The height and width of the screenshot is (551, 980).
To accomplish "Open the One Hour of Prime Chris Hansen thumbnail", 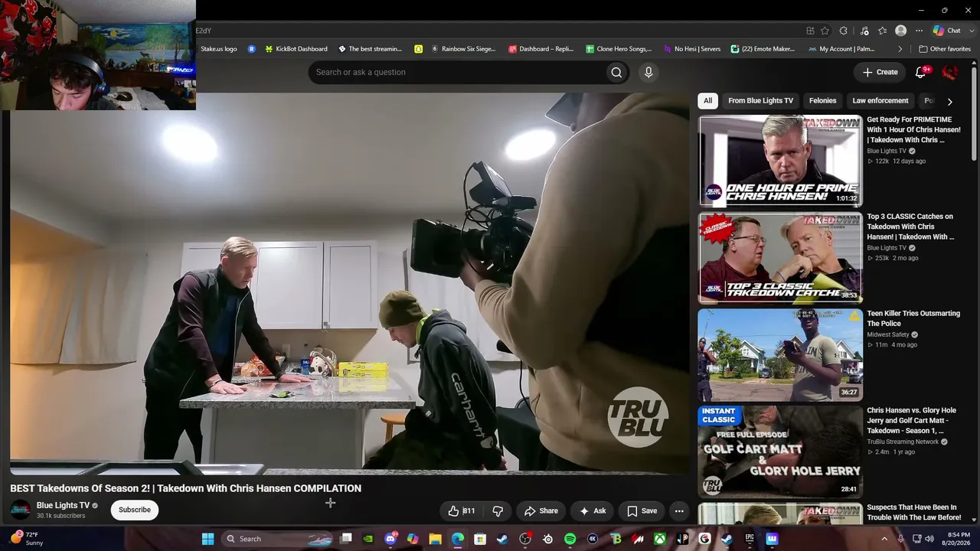I will (x=780, y=161).
